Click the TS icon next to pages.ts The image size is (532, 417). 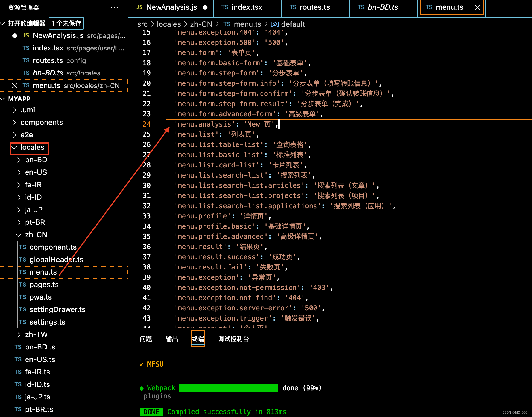(x=23, y=285)
